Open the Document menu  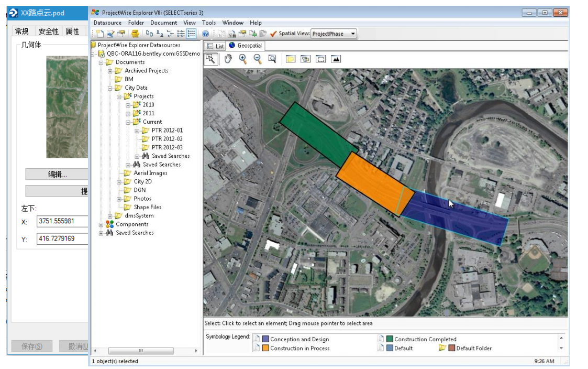163,23
